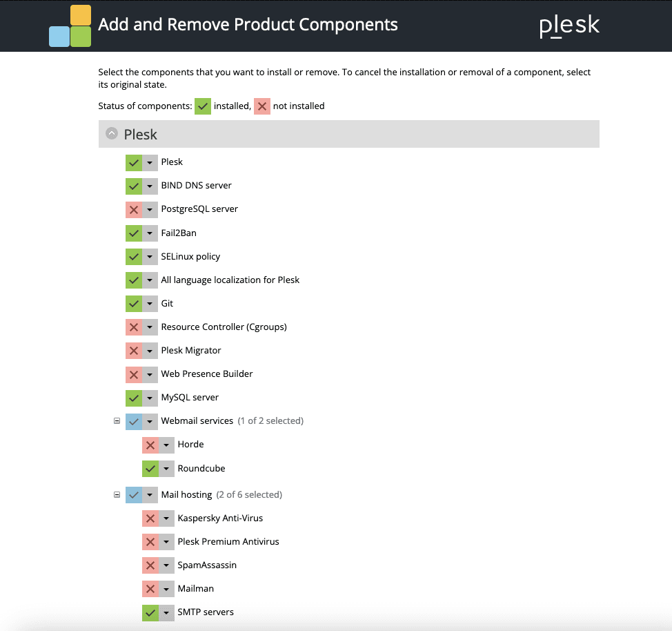Collapse the Webmail services tree node

click(117, 420)
